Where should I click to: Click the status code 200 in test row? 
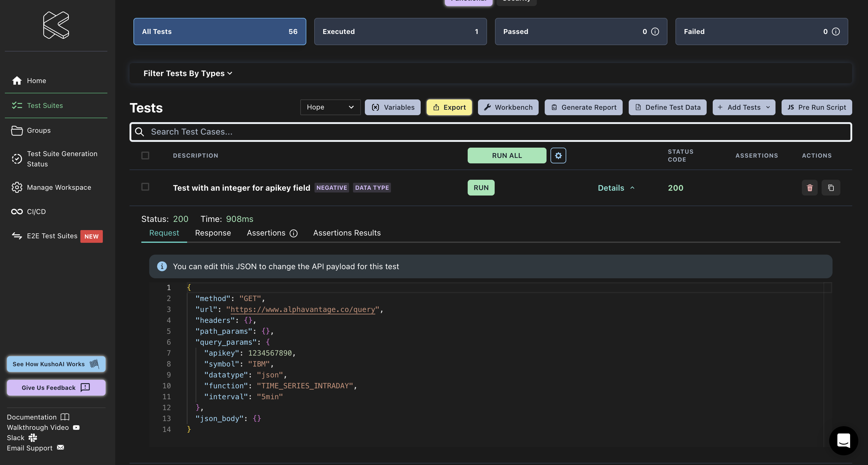pos(676,188)
